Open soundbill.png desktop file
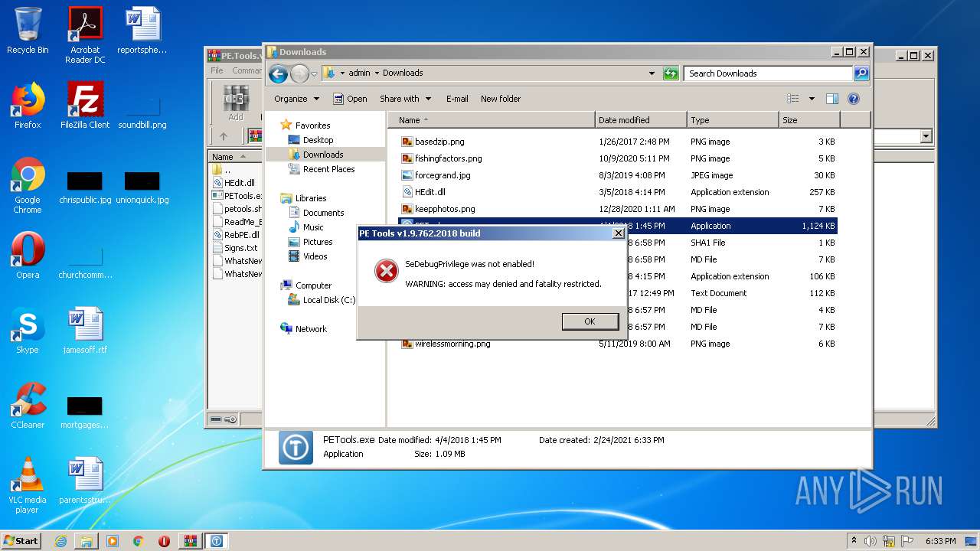The width and height of the screenshot is (980, 551). [x=142, y=112]
